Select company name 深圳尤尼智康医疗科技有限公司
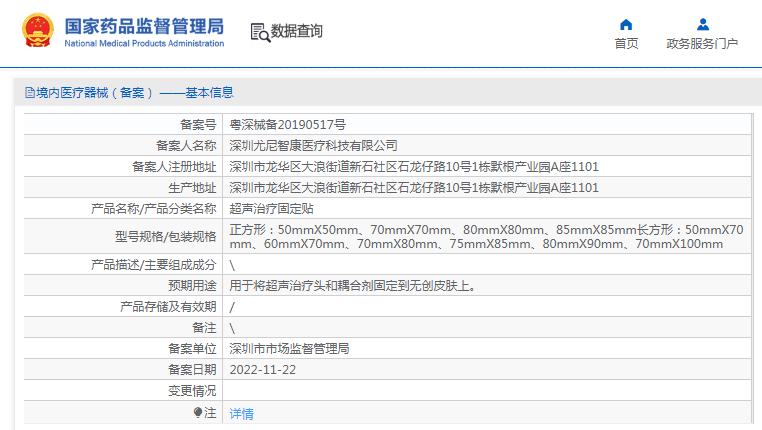 point(313,146)
